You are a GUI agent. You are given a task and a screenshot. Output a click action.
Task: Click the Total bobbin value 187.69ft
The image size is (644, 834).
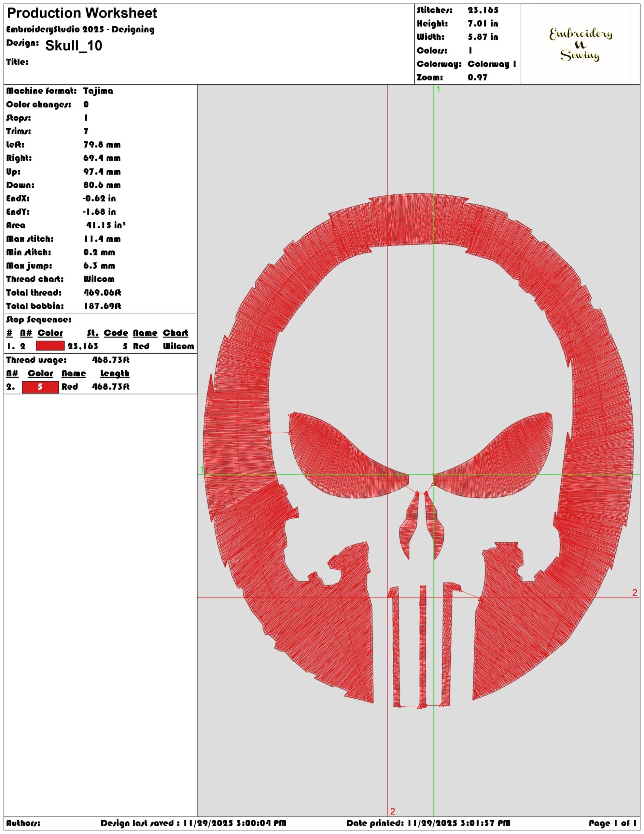[x=102, y=306]
